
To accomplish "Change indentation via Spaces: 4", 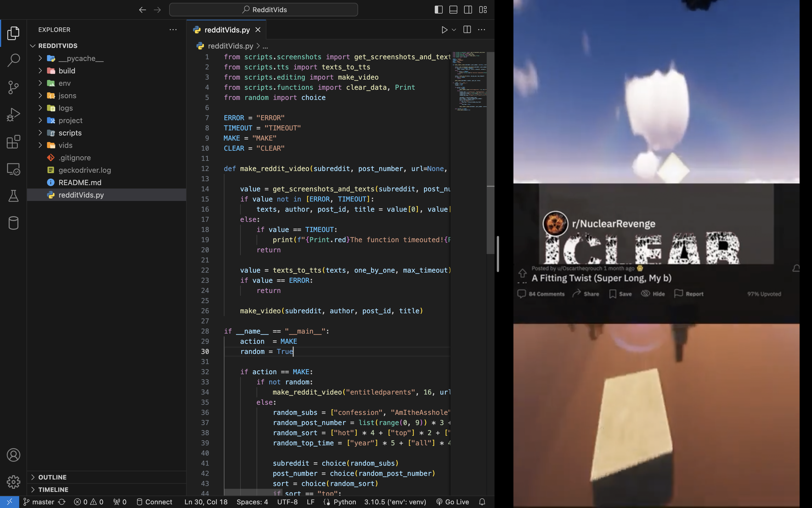I will point(252,502).
